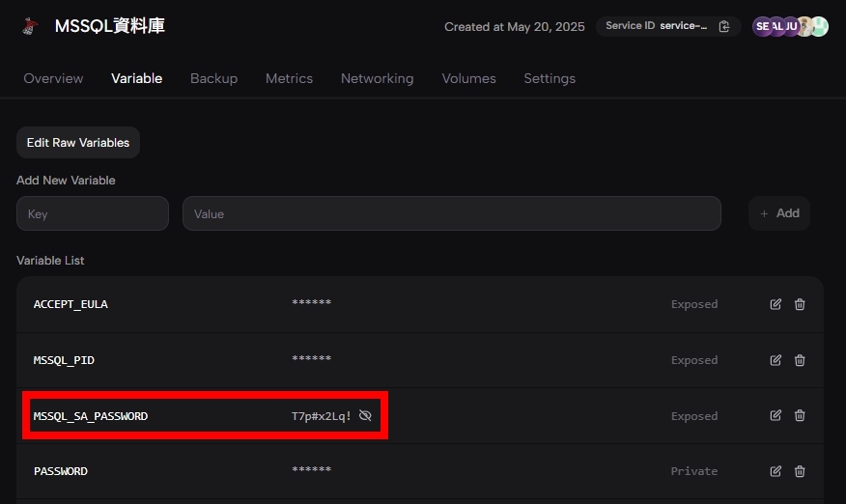This screenshot has width=846, height=504.
Task: Click the Exposed label for ACCEPT_EULA
Action: [x=694, y=304]
